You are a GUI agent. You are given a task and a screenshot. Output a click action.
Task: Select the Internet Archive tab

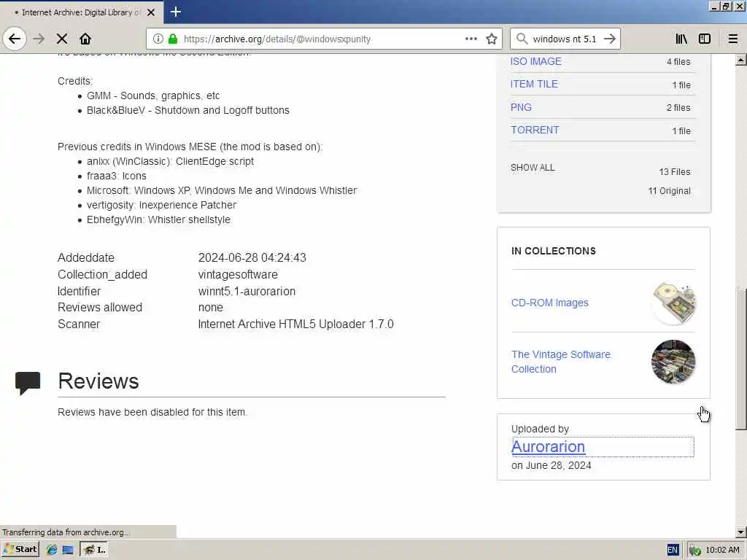pyautogui.click(x=82, y=12)
